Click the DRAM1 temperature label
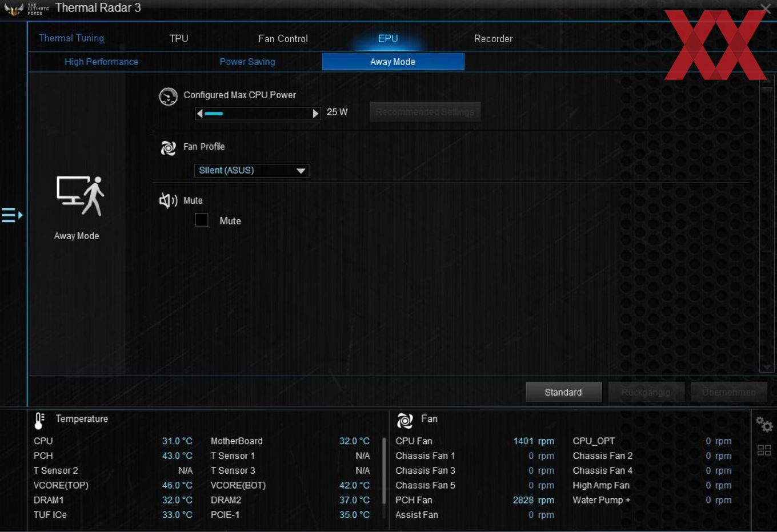 (x=49, y=499)
